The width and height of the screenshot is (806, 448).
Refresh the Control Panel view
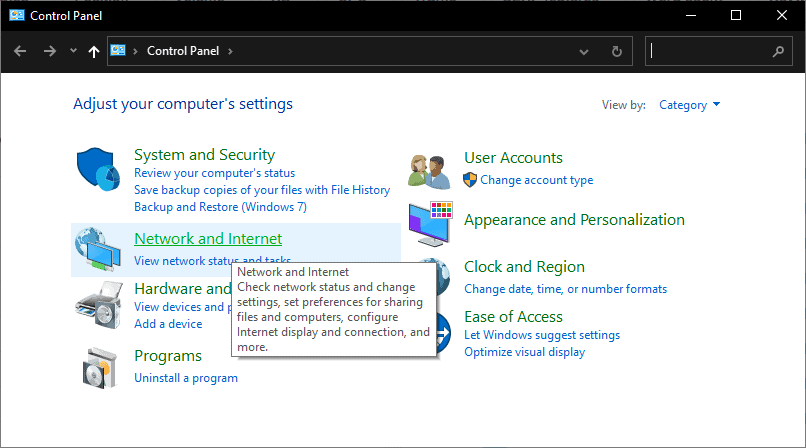pos(617,51)
